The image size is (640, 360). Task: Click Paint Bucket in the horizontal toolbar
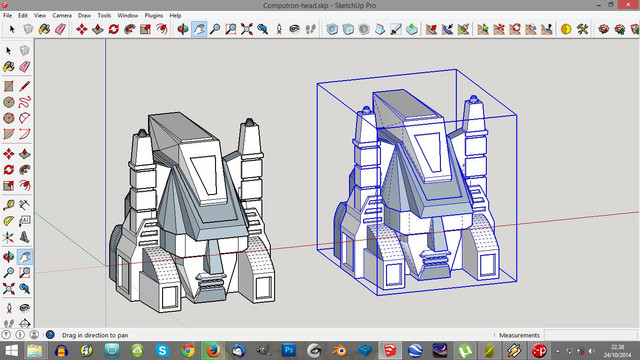tap(44, 29)
